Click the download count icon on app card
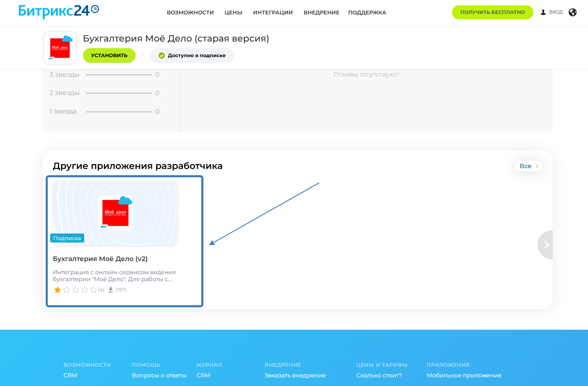Screen dimensions: 588x386 point(111,290)
